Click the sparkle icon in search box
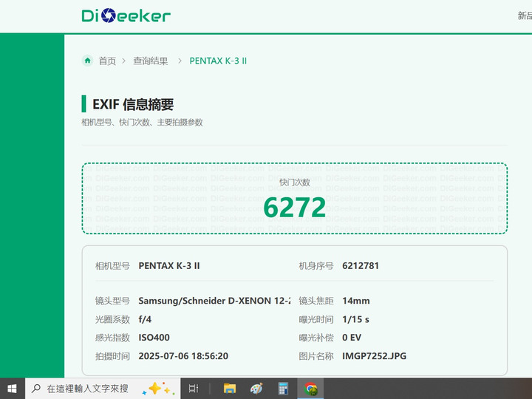Image resolution: width=532 pixels, height=399 pixels. [158, 389]
